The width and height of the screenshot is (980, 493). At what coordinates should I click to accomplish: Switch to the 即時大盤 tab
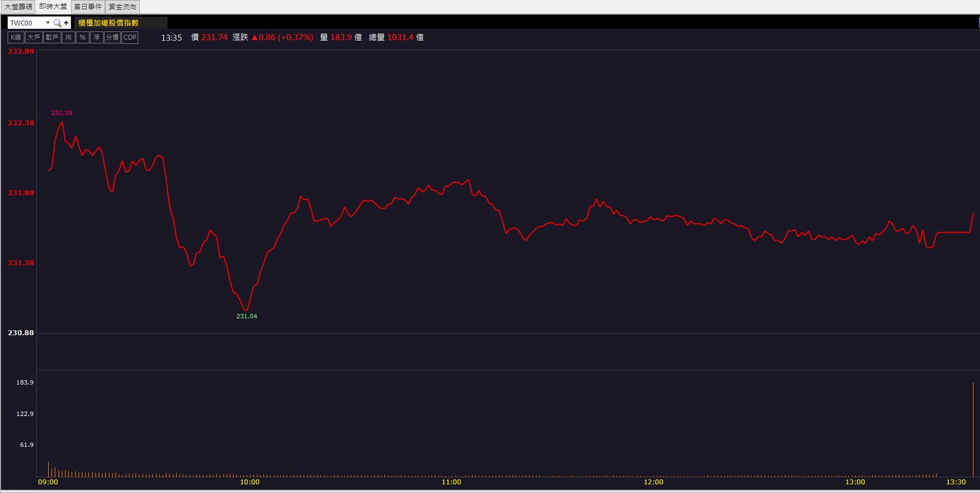click(x=53, y=7)
